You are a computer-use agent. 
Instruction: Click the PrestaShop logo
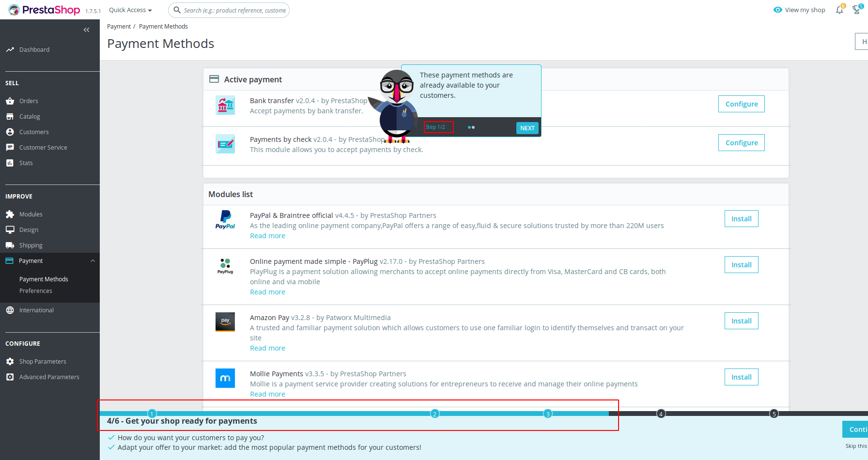44,10
